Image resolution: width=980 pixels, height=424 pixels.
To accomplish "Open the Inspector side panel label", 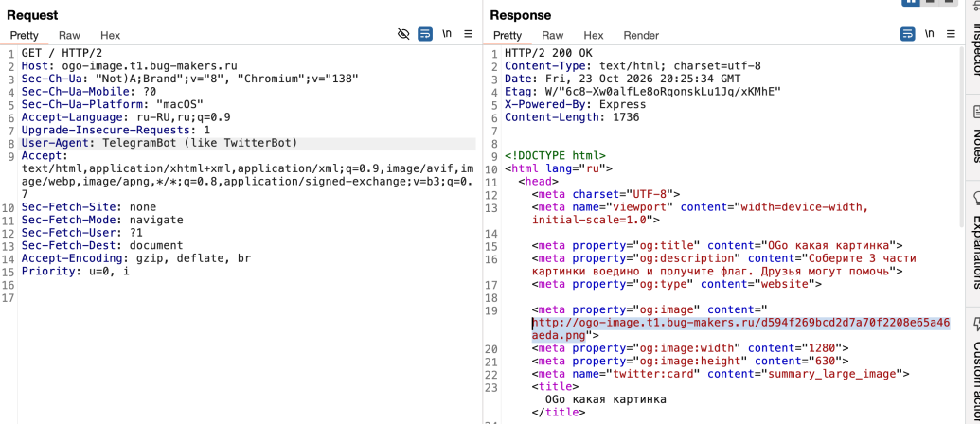I will tap(976, 48).
